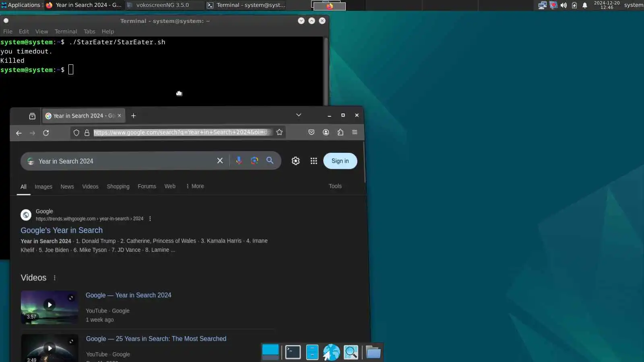The width and height of the screenshot is (644, 362).
Task: Open the Google search Tools options
Action: point(335,186)
